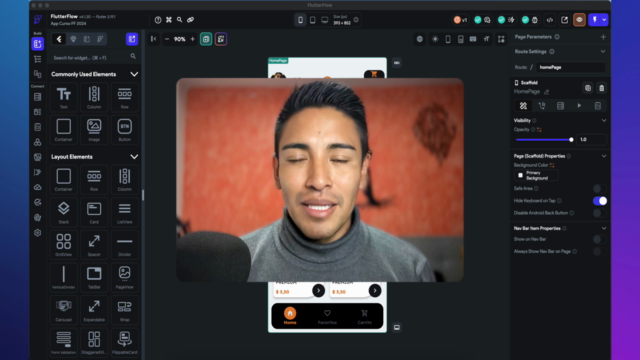Zoom out the canvas with minus
Image resolution: width=640 pixels, height=360 pixels.
click(167, 39)
